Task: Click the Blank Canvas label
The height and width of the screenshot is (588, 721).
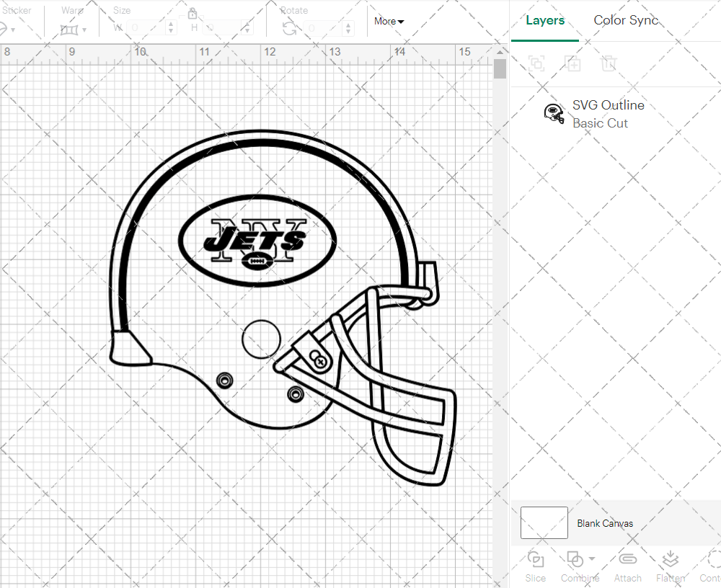Action: click(x=605, y=523)
